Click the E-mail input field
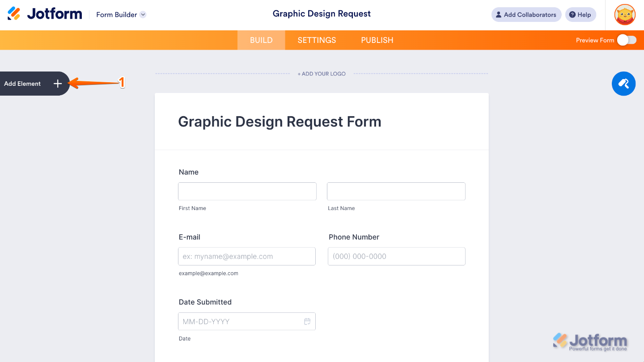The image size is (644, 362). point(247,256)
